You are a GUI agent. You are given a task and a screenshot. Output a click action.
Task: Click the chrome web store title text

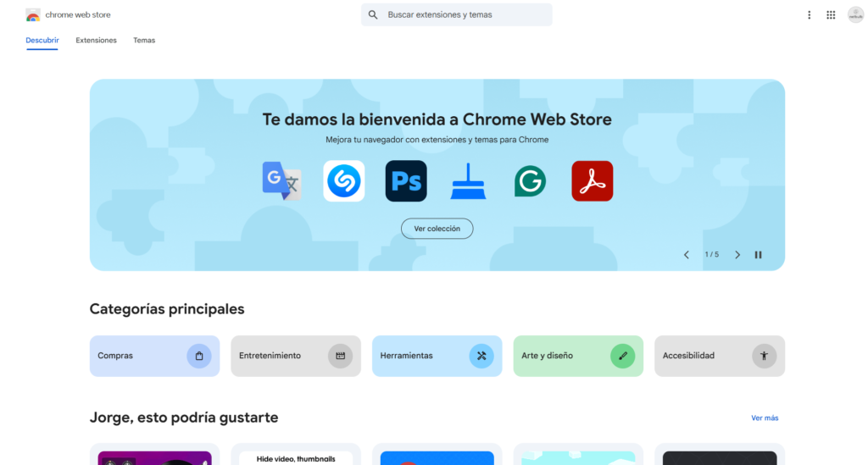[x=78, y=15]
